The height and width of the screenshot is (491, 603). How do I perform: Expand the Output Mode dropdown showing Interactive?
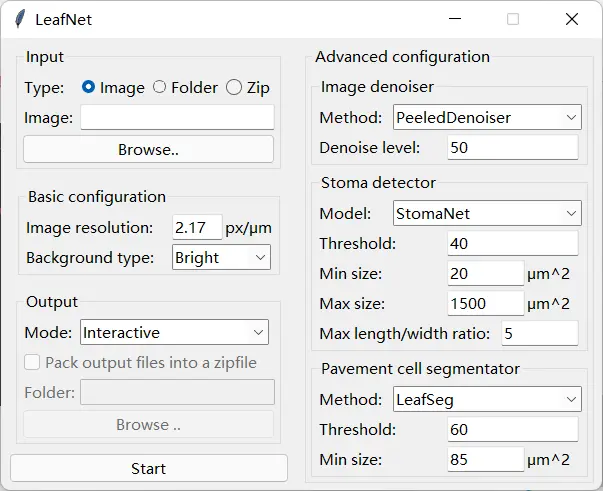coord(174,332)
